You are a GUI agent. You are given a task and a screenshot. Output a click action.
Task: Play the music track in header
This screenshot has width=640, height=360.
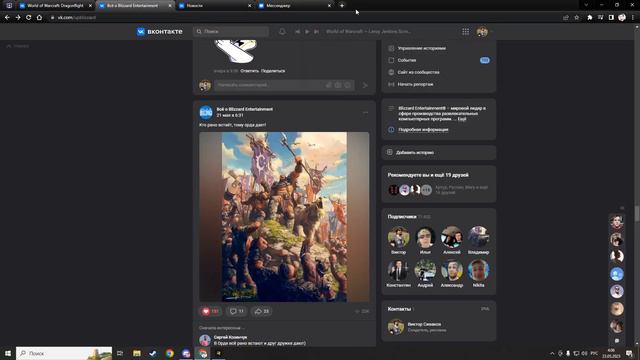[x=307, y=31]
